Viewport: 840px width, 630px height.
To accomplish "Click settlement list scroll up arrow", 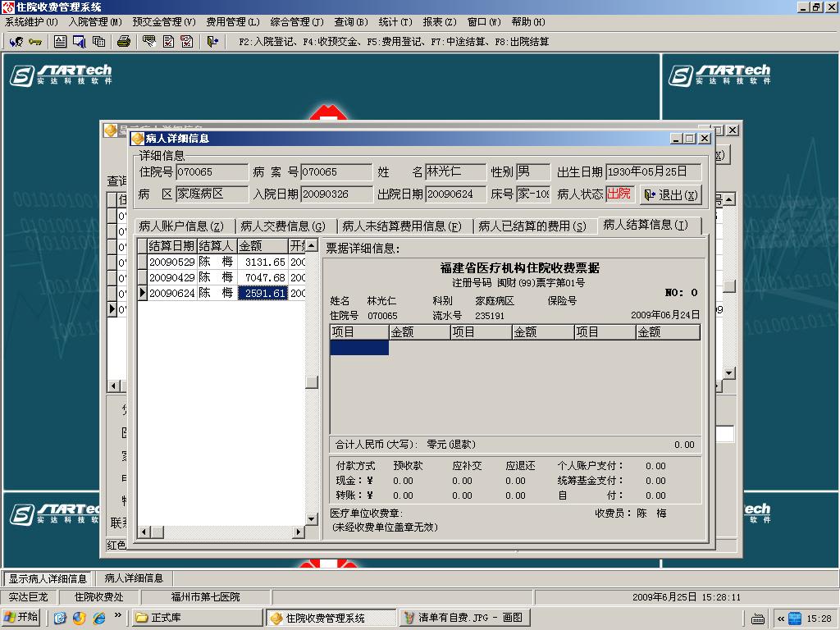I will [x=312, y=246].
